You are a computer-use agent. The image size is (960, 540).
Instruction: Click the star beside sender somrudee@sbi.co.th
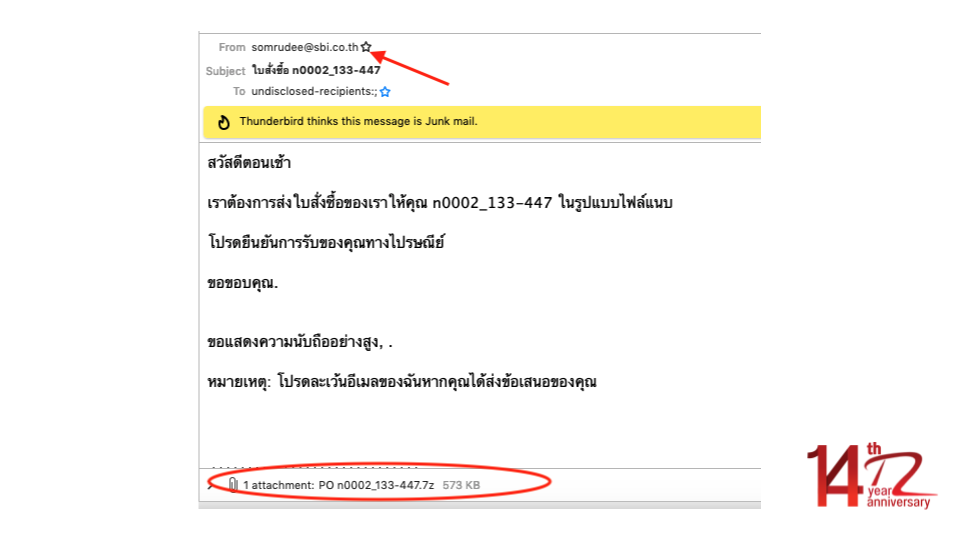click(x=366, y=47)
